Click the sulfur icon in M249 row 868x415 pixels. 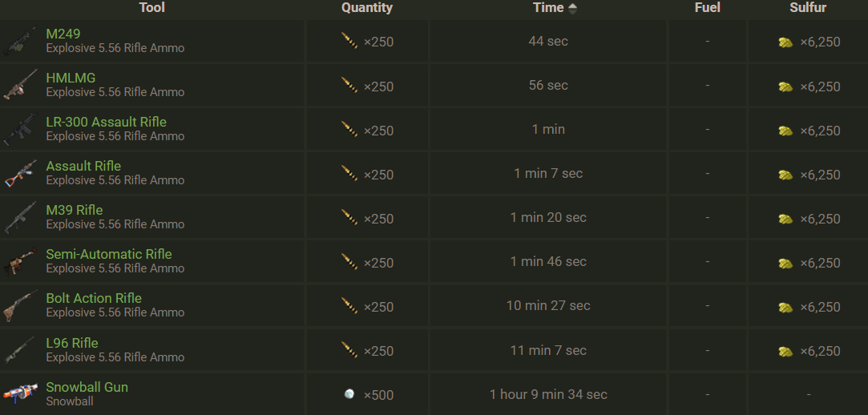click(x=785, y=42)
